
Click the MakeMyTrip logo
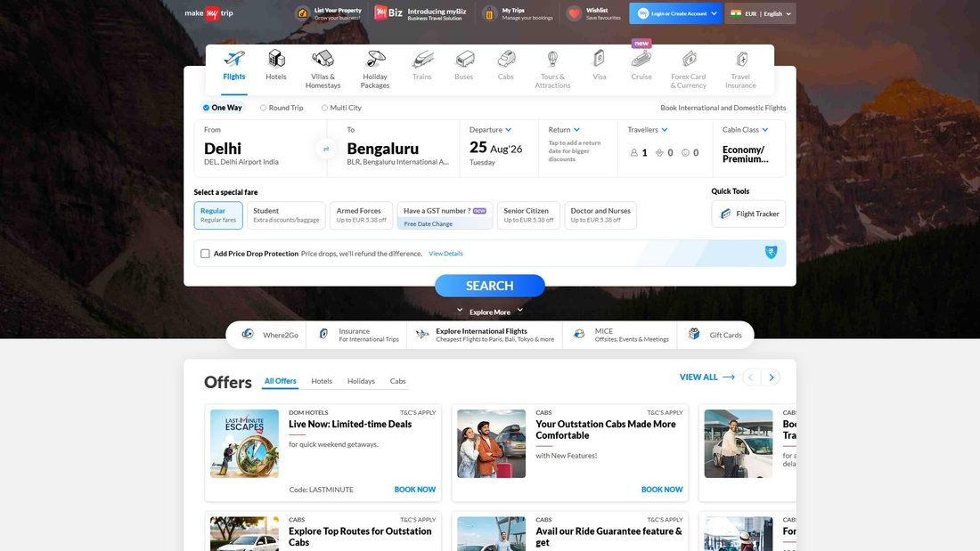click(208, 13)
